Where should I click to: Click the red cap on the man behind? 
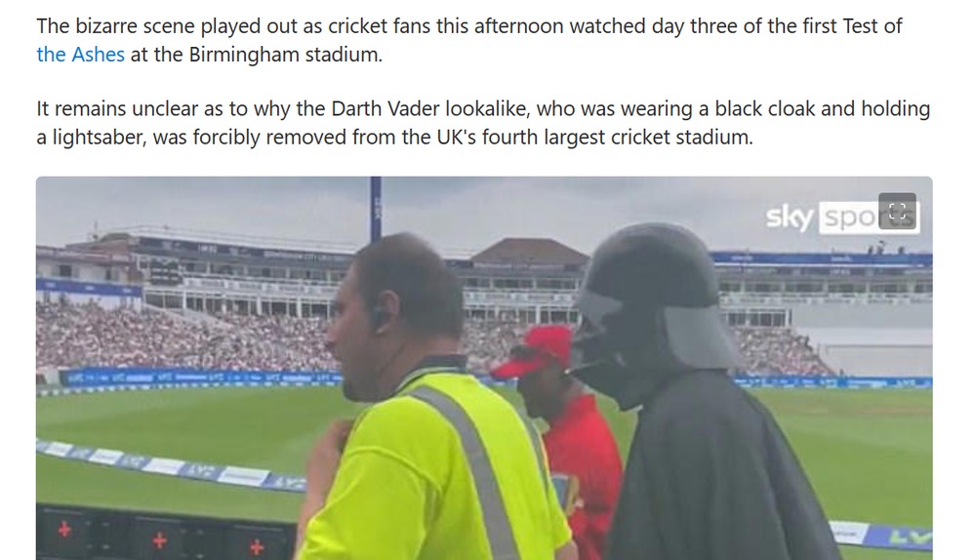(536, 351)
